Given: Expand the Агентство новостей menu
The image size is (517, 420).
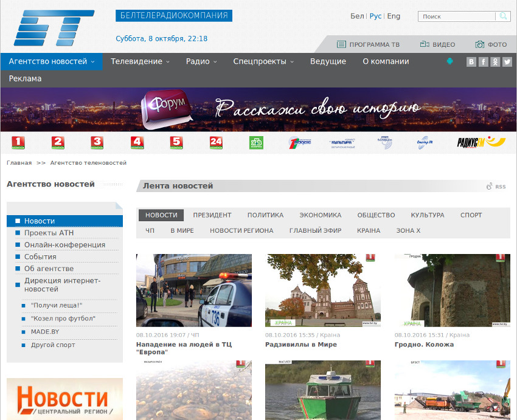Looking at the screenshot, I should [51, 61].
